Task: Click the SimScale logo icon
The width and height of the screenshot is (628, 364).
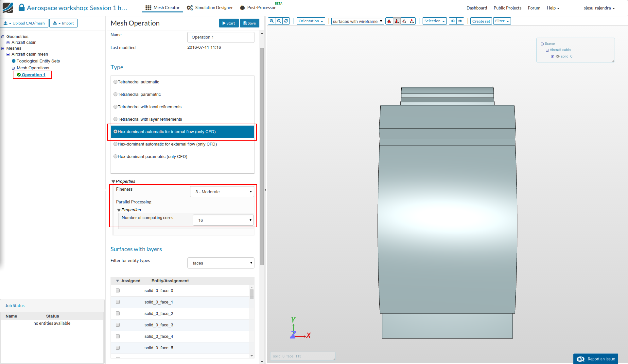Action: (x=8, y=8)
